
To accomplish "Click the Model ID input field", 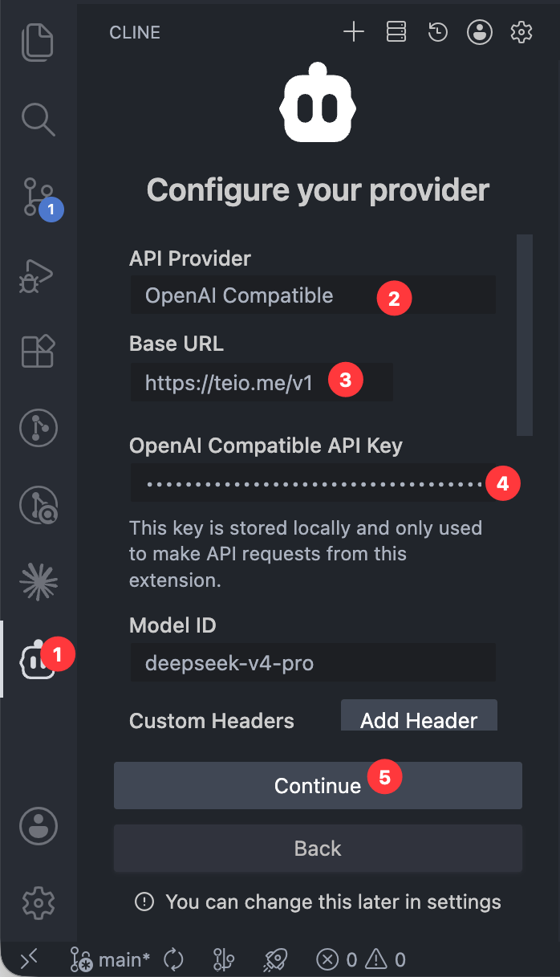I will (312, 662).
